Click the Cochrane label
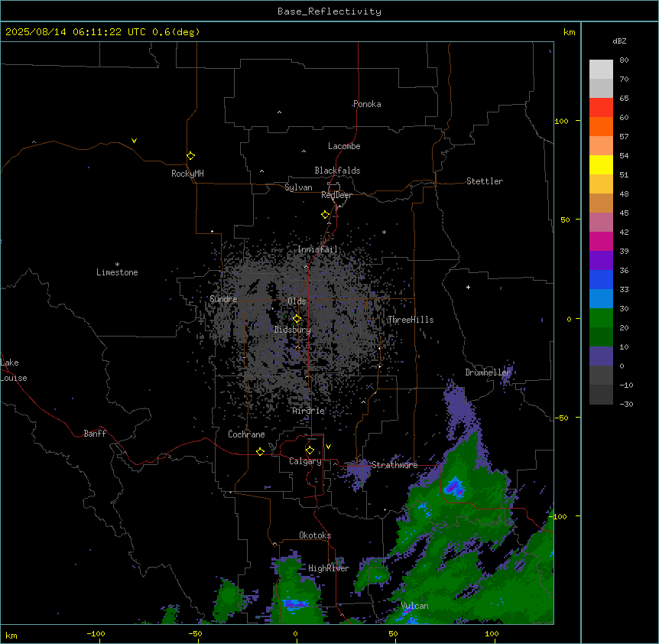Screen dimensions: 659x644 click(246, 434)
